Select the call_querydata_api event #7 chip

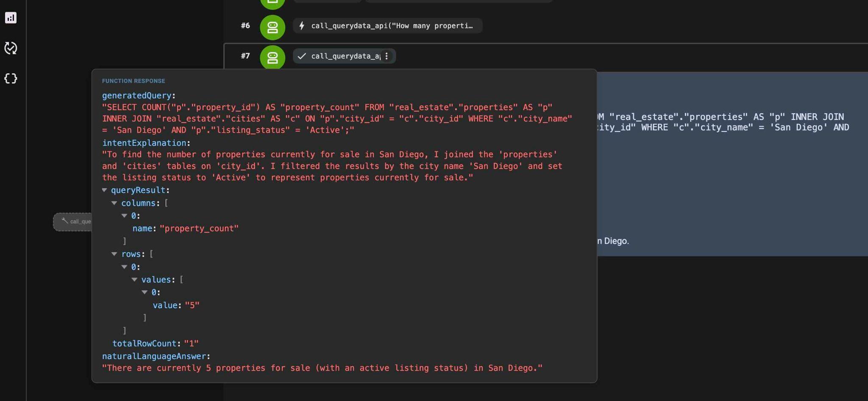pos(344,56)
